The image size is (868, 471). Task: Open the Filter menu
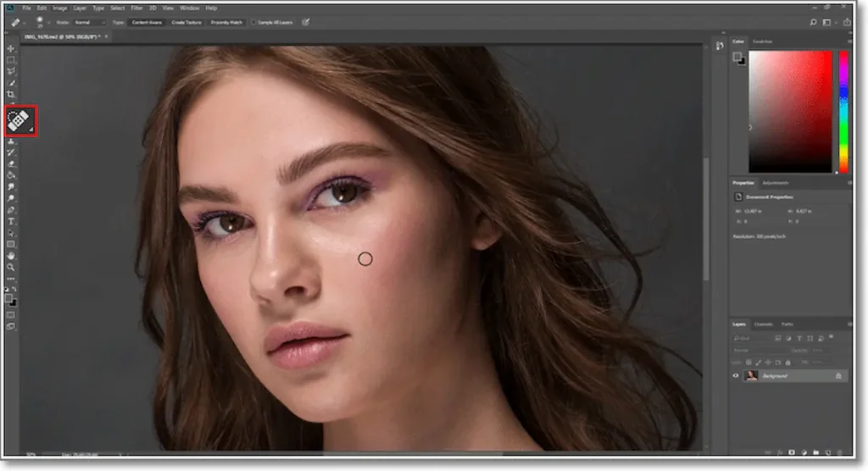[x=136, y=8]
